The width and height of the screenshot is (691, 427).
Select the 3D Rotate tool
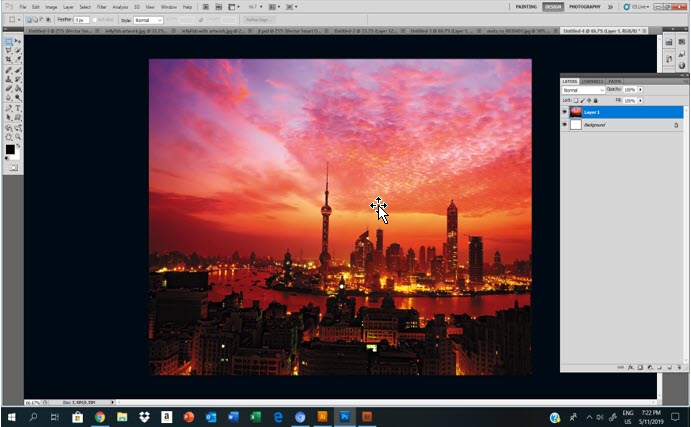click(8, 128)
